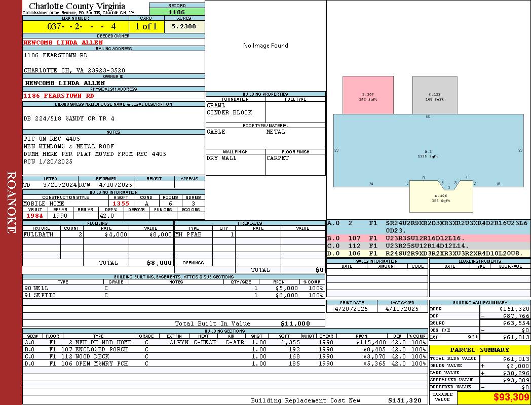The image size is (532, 405).
Task: Click roof material METAL
Action: point(276,132)
